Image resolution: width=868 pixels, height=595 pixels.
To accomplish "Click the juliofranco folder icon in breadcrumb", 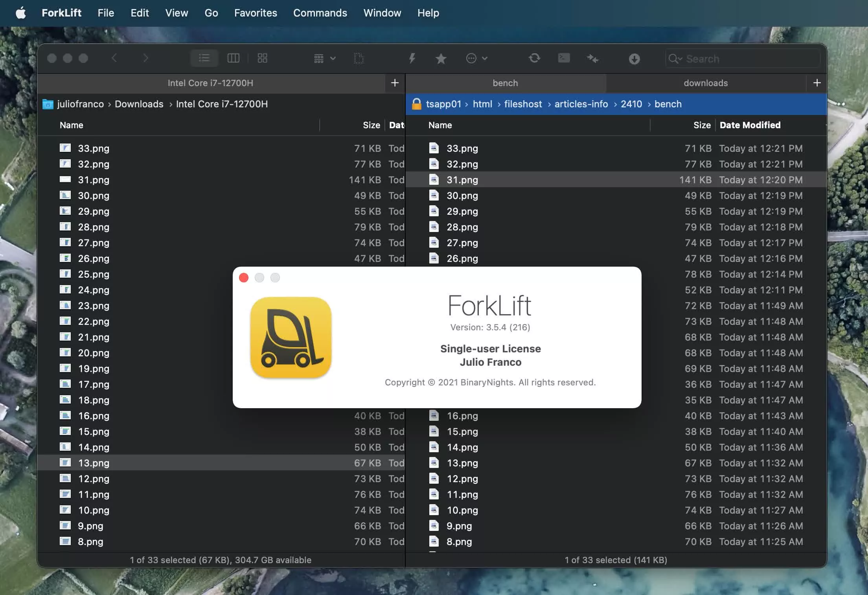I will click(48, 104).
